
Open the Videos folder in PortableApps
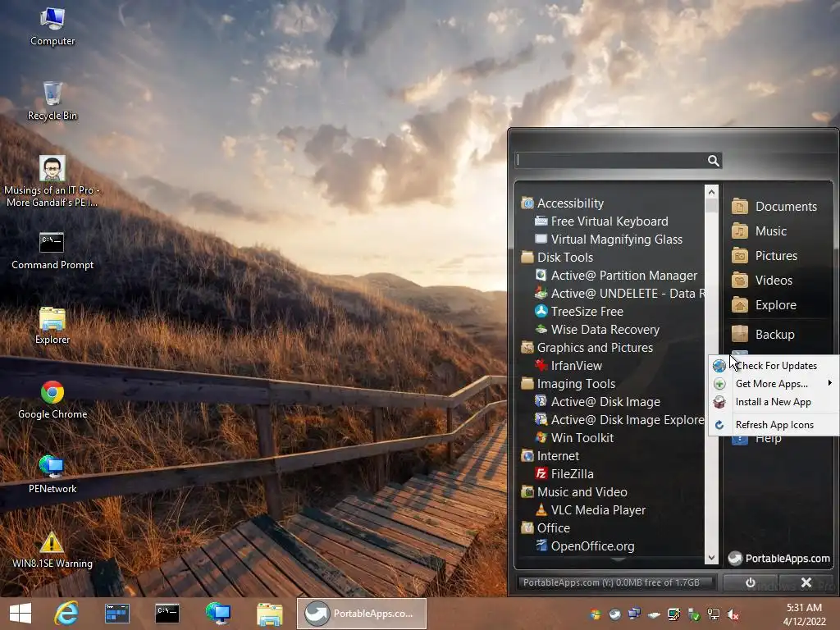pyautogui.click(x=762, y=281)
